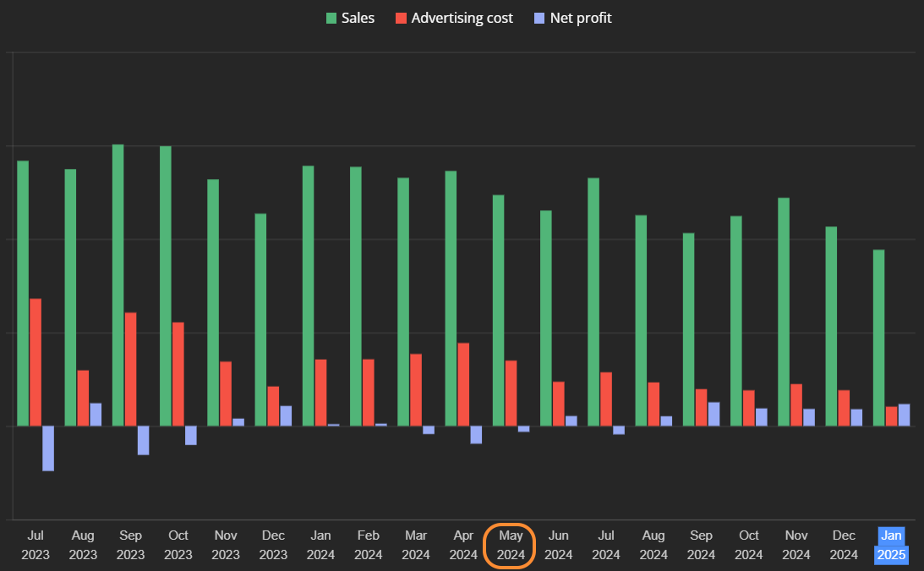
Task: Click the Aug 2023 Advertising cost bar
Action: coord(83,398)
